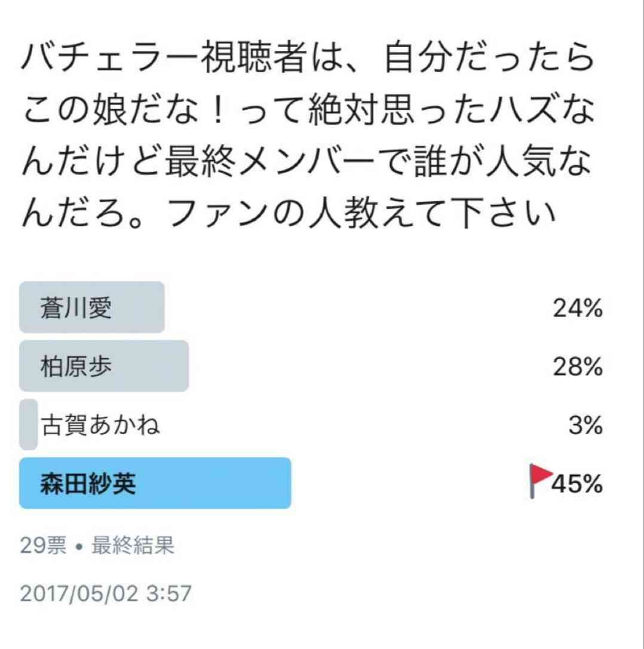The width and height of the screenshot is (644, 649).
Task: Click the 柏原歩 name text
Action: [x=76, y=367]
